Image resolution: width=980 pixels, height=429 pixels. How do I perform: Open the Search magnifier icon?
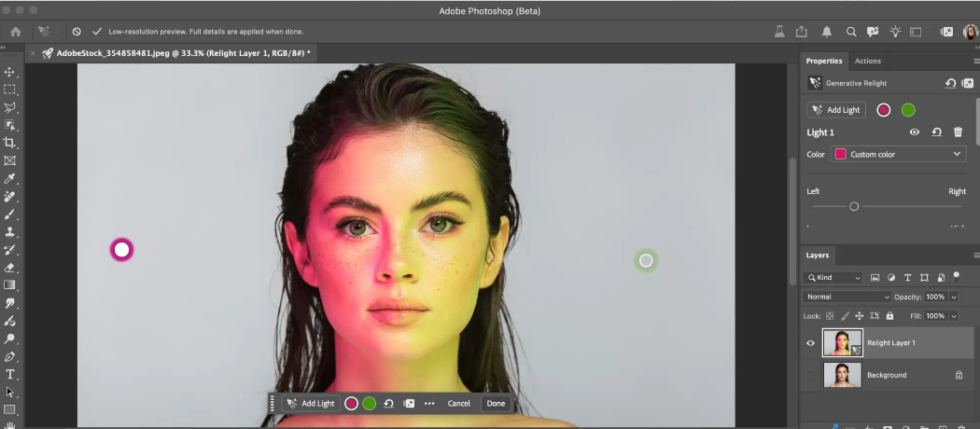(850, 31)
